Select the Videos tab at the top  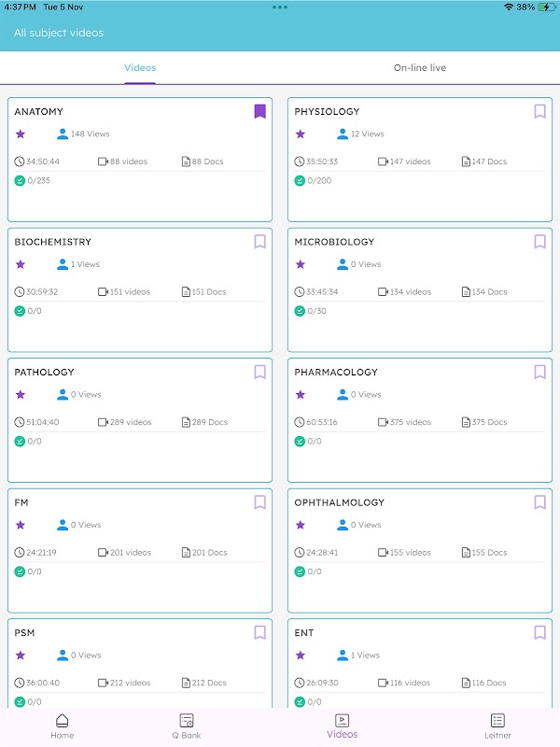pos(140,68)
